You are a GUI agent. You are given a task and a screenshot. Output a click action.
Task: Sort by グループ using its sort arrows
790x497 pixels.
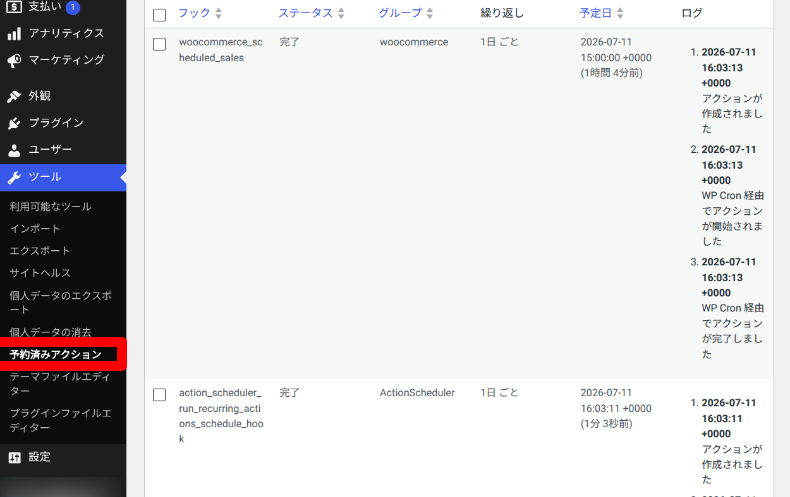point(430,13)
